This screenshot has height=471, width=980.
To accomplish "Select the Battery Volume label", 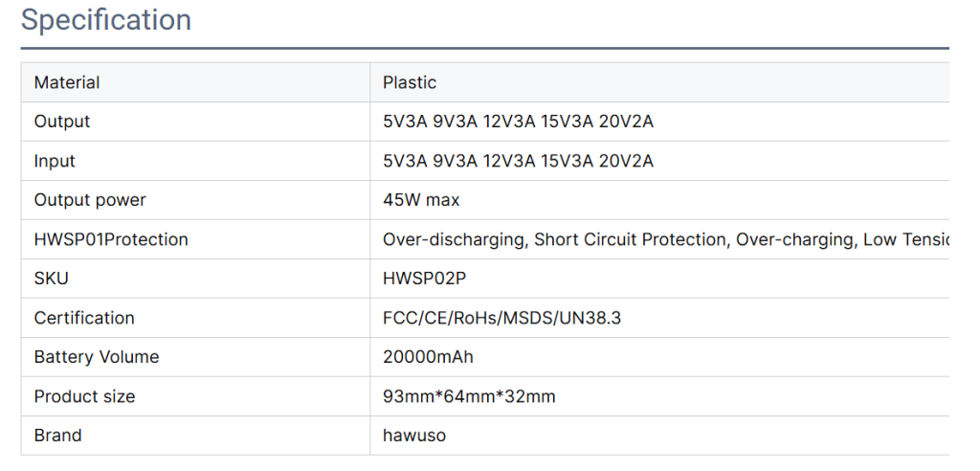I will (x=97, y=357).
